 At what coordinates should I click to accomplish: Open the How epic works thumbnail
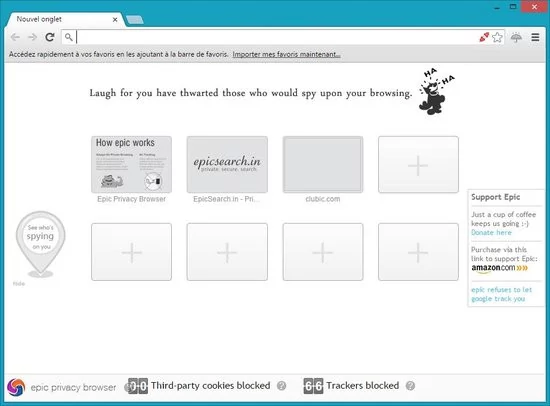132,164
